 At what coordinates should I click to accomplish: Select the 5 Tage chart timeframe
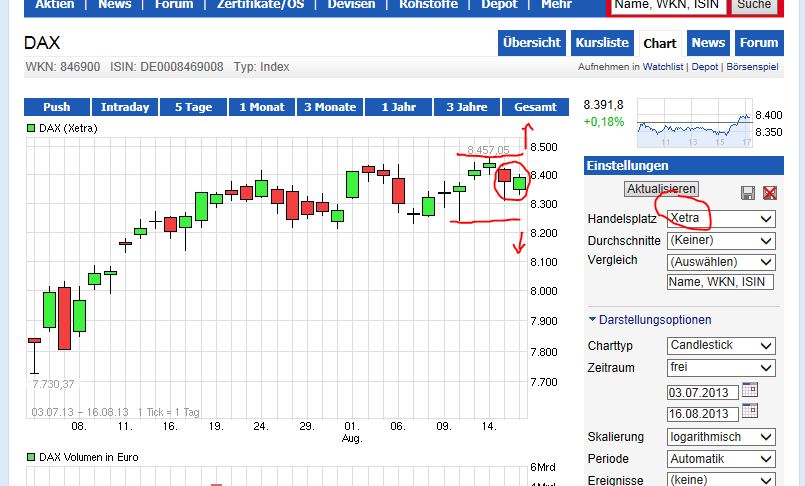pos(193,107)
